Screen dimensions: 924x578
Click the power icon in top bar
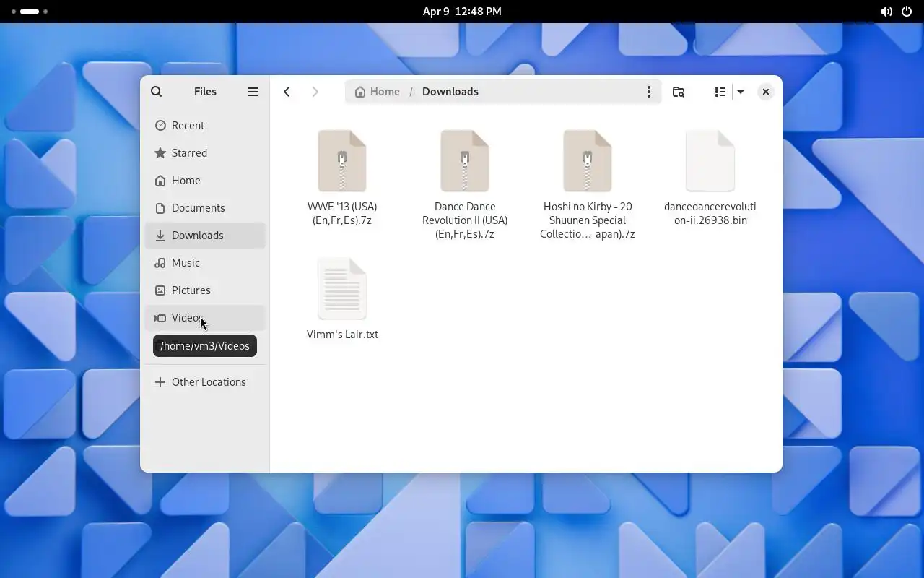pyautogui.click(x=907, y=12)
